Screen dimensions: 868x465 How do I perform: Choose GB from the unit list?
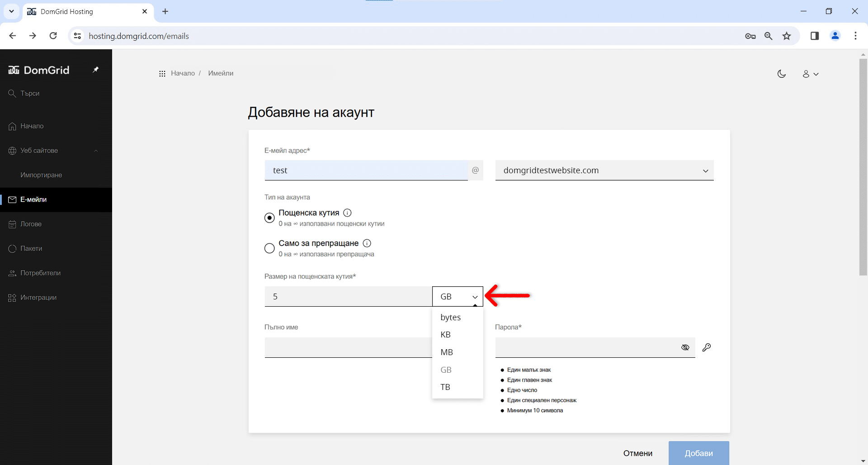pyautogui.click(x=458, y=370)
